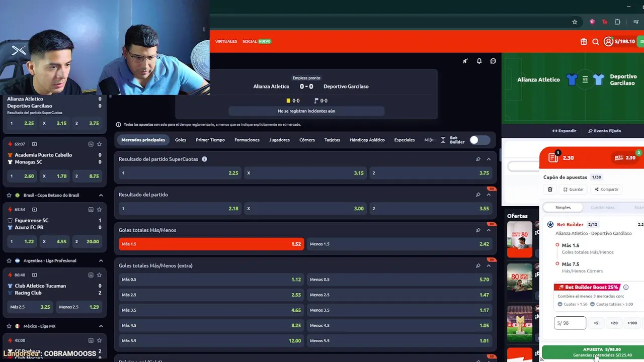Select Menos 1.5 odds 2.42
Image resolution: width=644 pixels, height=362 pixels.
point(399,244)
